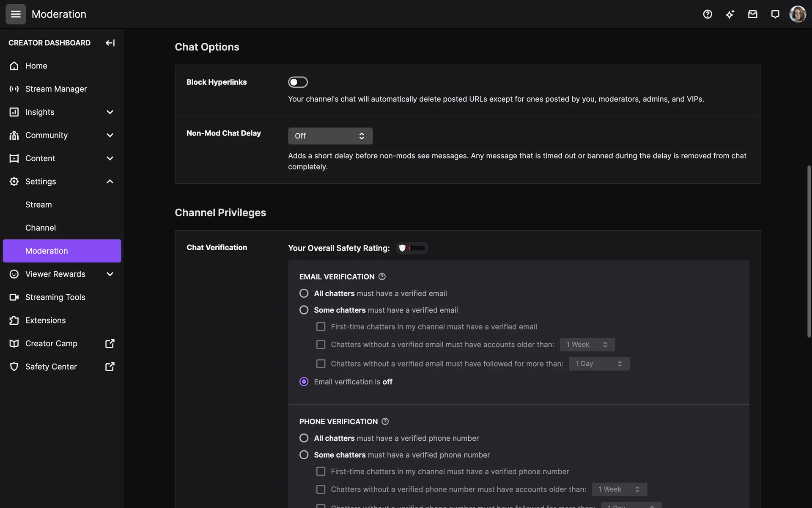Open the Non-Mod Chat Delay dropdown
This screenshot has width=812, height=508.
[330, 136]
